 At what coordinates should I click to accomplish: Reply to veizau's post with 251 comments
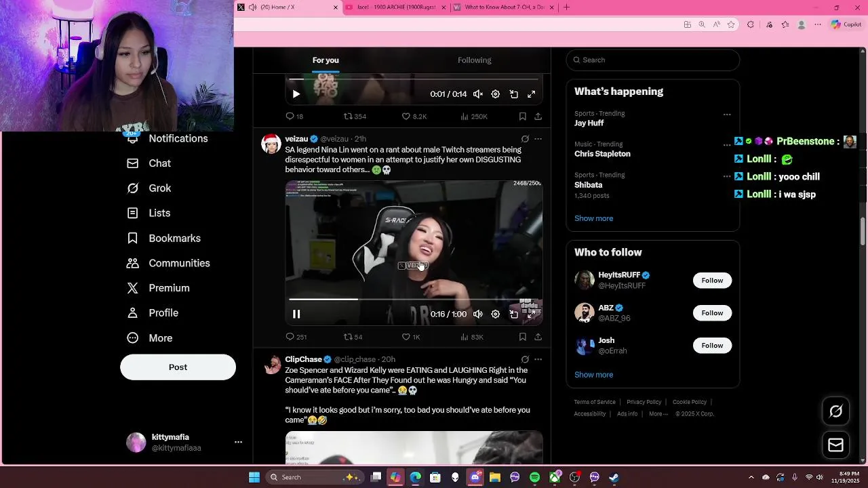coord(296,337)
